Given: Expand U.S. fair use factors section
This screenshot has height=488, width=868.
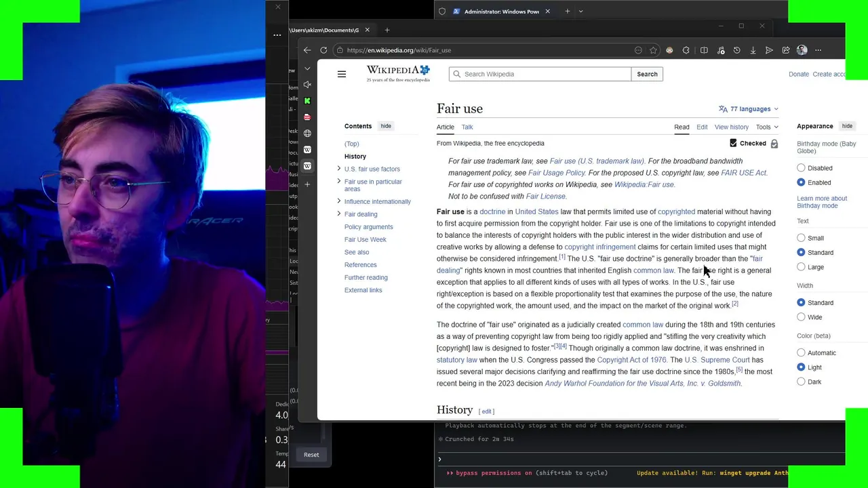Looking at the screenshot, I should [338, 169].
